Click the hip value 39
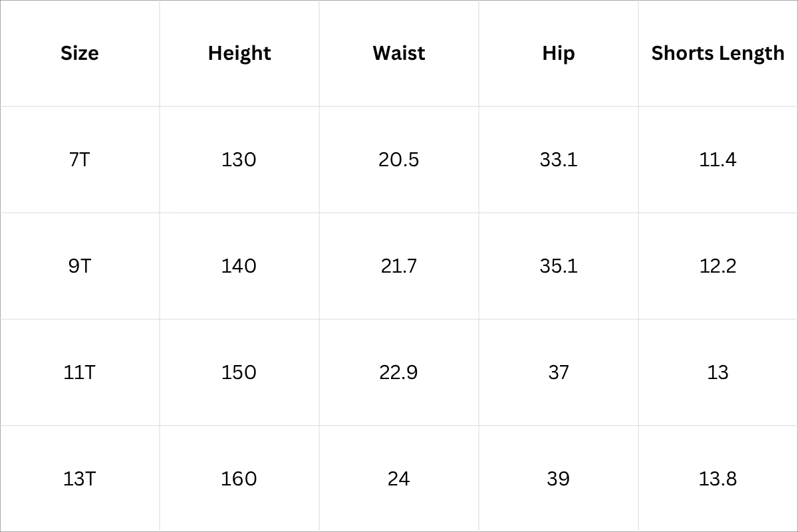The width and height of the screenshot is (798, 532). 559,479
